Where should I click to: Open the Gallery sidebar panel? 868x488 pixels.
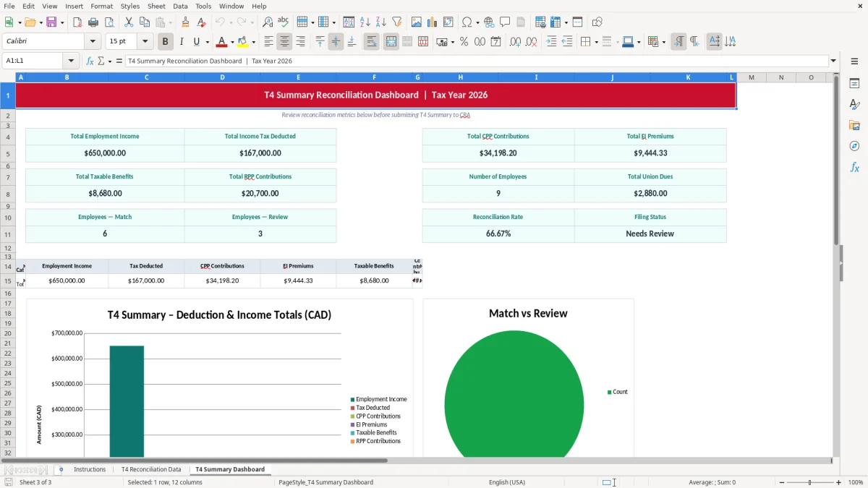click(854, 125)
